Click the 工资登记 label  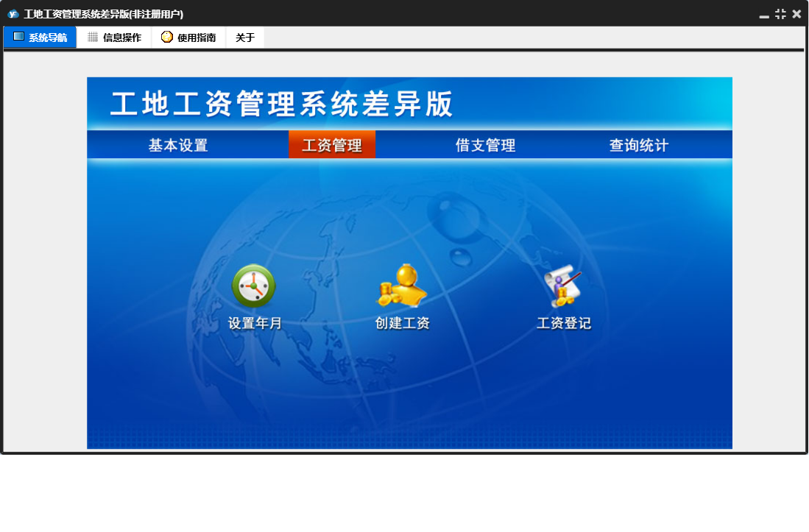click(x=563, y=323)
